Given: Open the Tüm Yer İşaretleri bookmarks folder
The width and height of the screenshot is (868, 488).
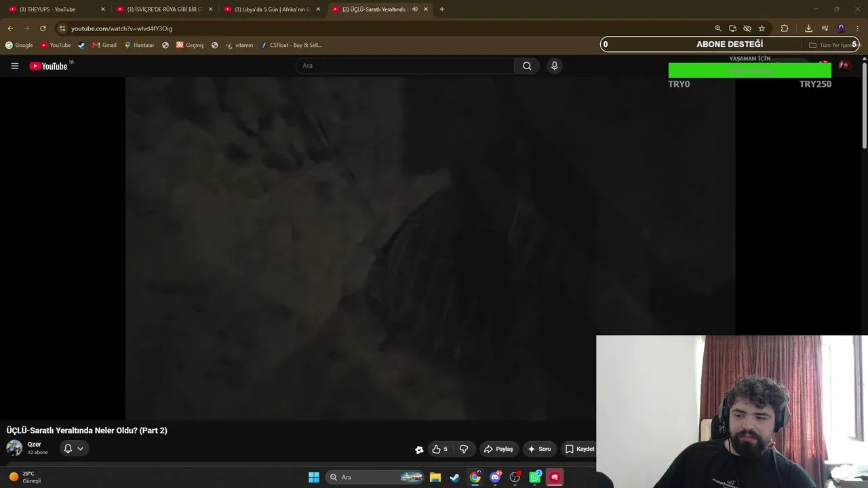Looking at the screenshot, I should [x=833, y=45].
